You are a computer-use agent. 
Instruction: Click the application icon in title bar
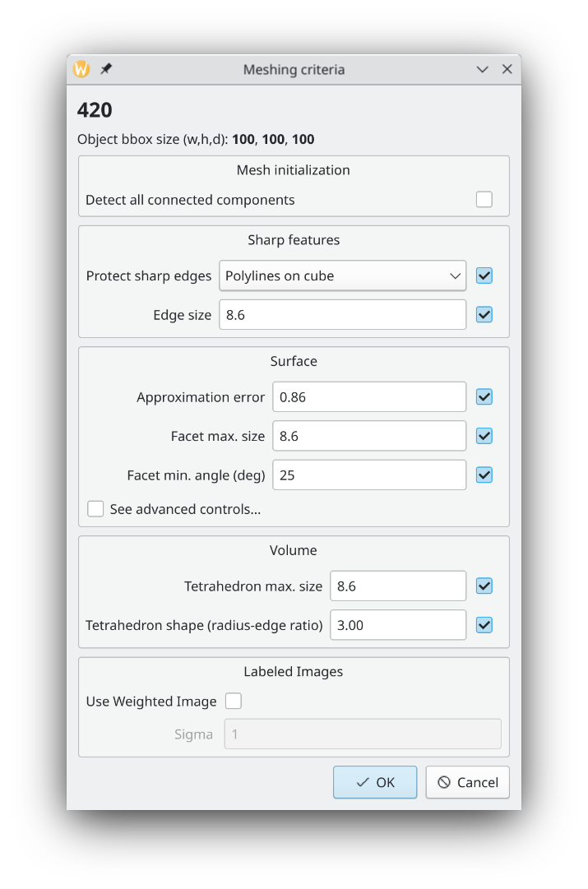81,69
